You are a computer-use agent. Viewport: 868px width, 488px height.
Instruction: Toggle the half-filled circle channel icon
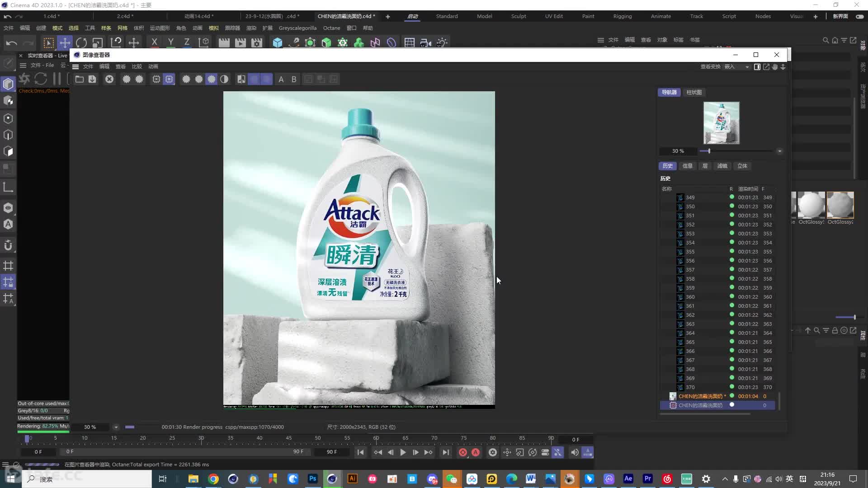coord(224,79)
